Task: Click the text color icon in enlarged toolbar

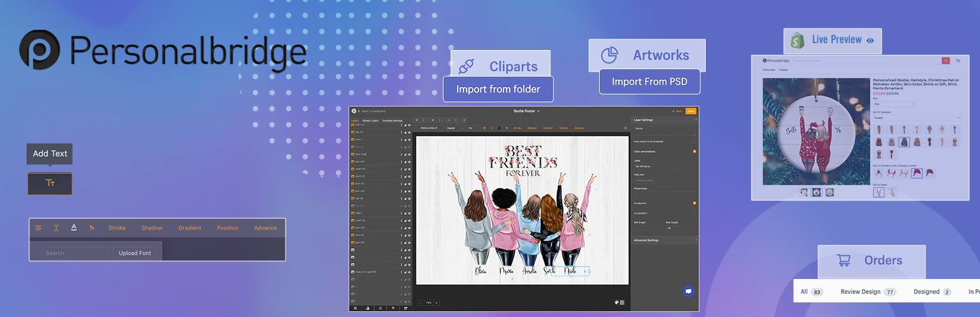Action: pos(74,228)
